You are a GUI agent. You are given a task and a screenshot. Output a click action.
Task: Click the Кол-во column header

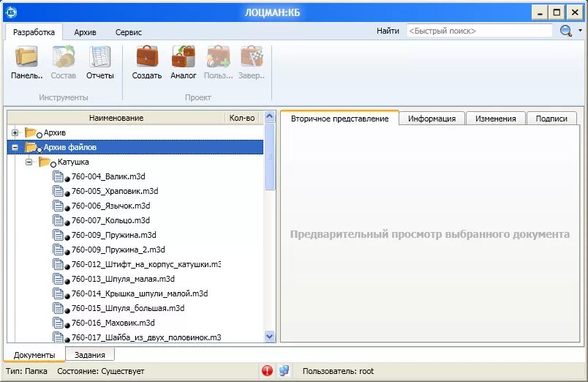pos(242,118)
